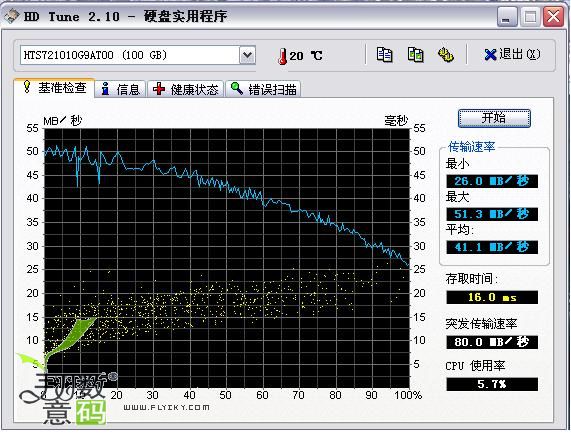Click the thermometer temperature icon
The width and height of the screenshot is (571, 433).
[282, 56]
